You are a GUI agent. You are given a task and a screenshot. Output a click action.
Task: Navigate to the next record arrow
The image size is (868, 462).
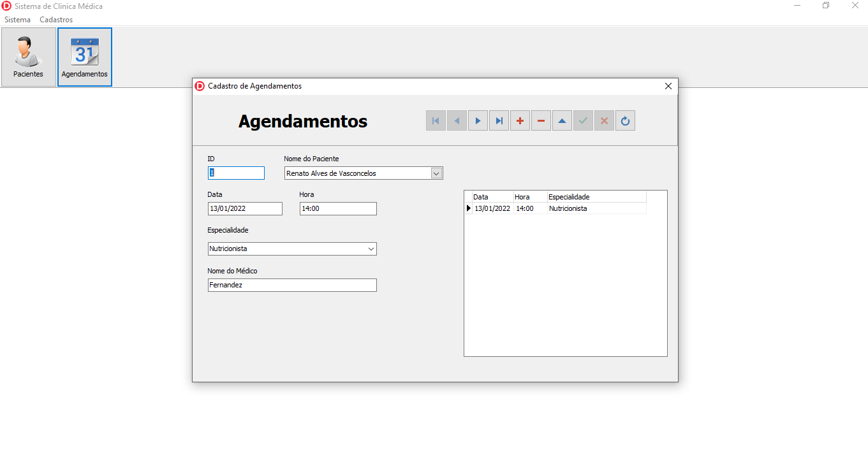click(478, 120)
